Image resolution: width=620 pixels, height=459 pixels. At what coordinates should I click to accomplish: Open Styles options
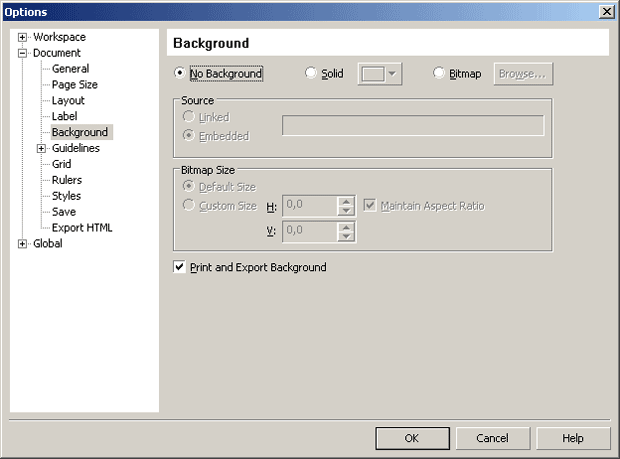[66, 196]
